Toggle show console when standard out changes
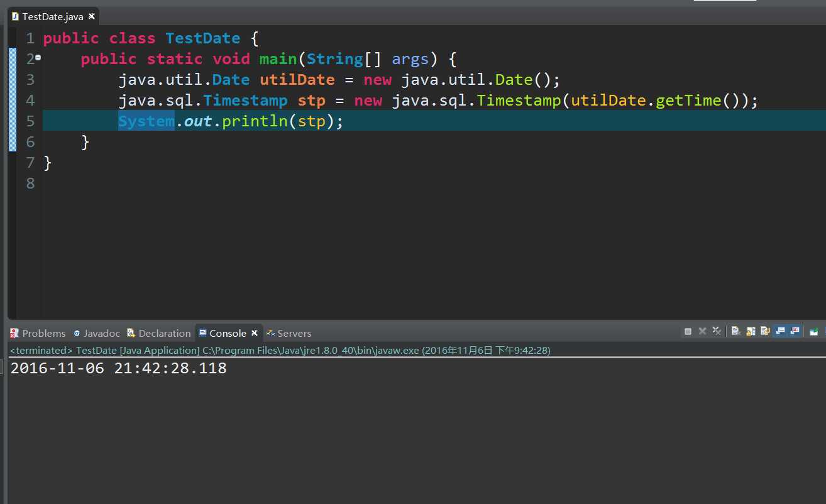 (x=780, y=331)
